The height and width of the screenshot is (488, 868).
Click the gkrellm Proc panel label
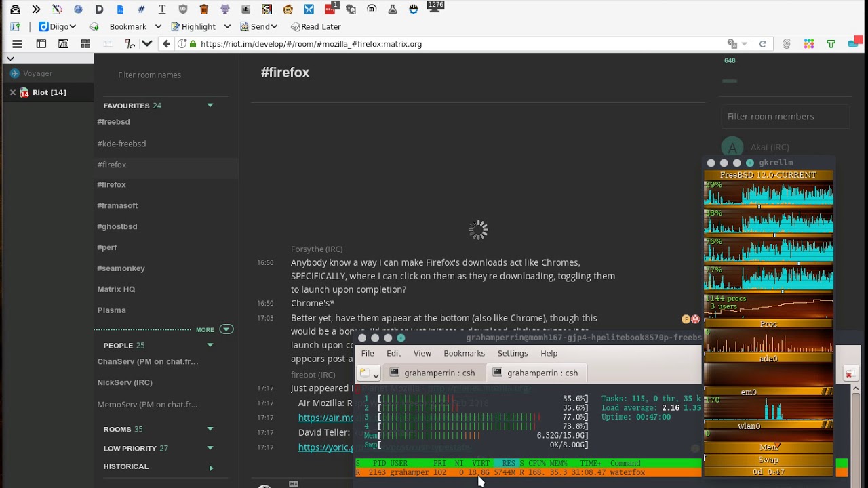pos(768,324)
